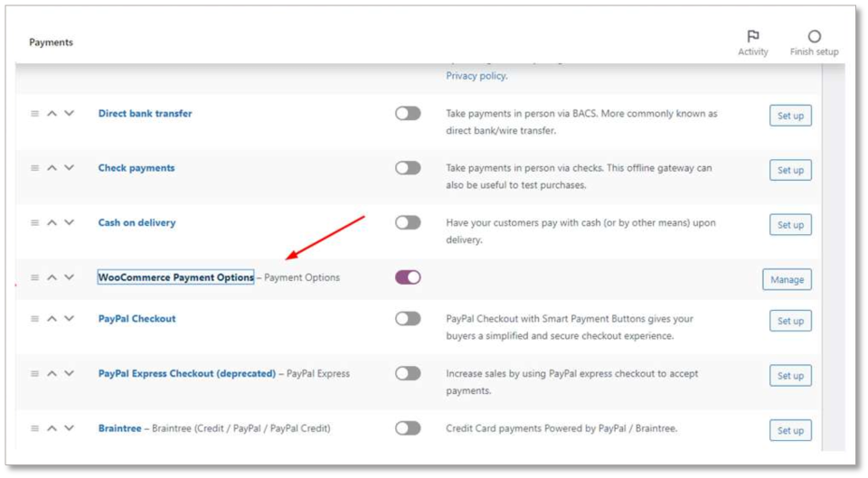This screenshot has height=478, width=868.
Task: Enable Check payments toggle
Action: 408,168
